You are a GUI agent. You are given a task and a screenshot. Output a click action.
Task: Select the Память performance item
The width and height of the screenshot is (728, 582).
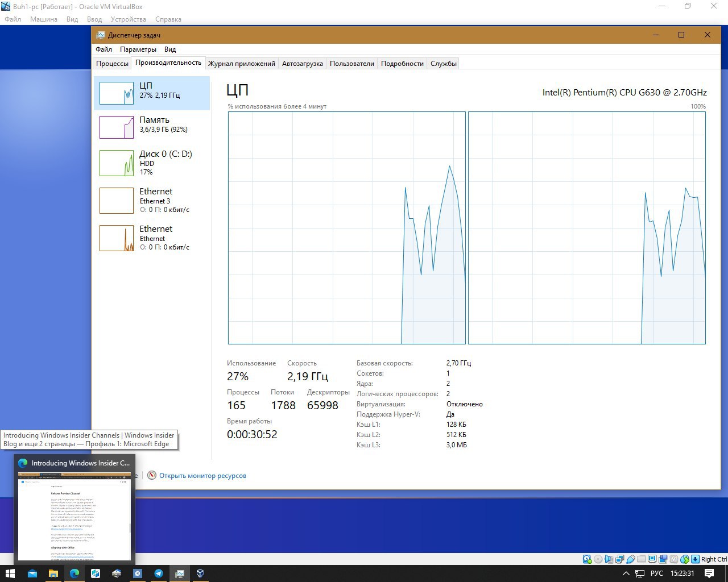pos(152,127)
